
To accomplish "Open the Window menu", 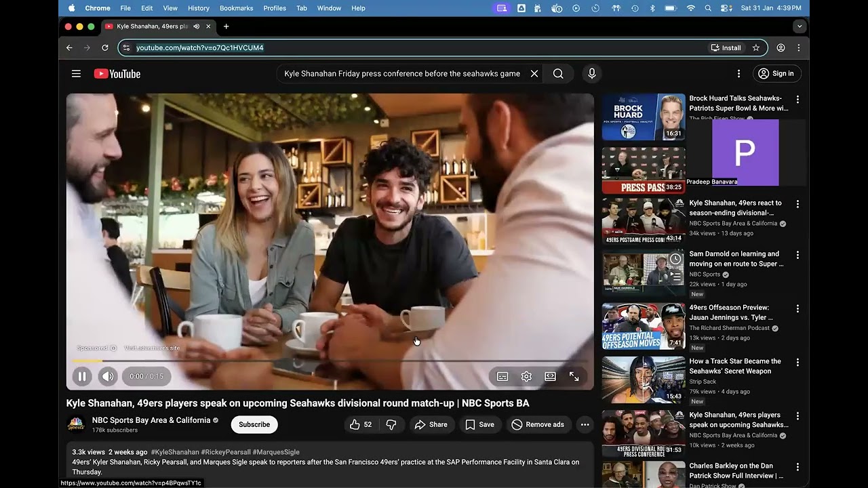I will (329, 8).
